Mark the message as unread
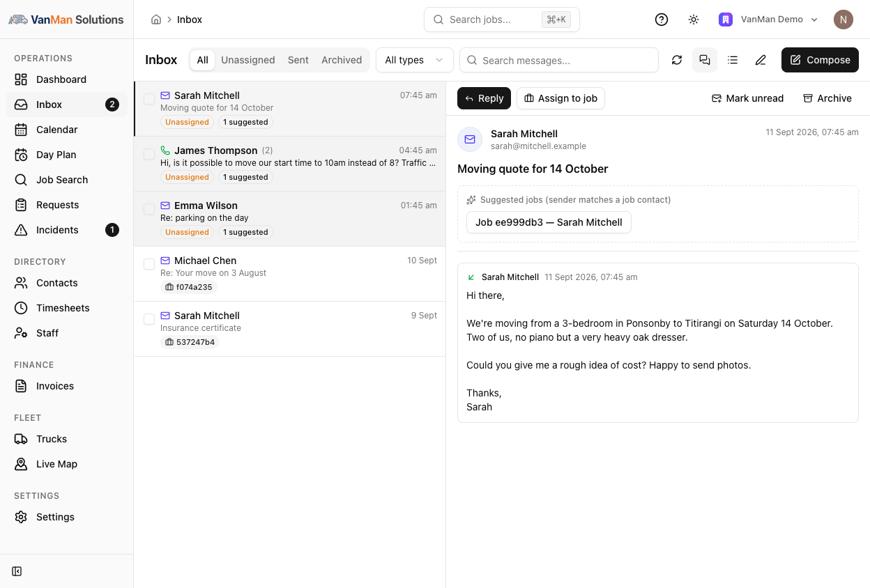Viewport: 870px width, 588px height. pyautogui.click(x=747, y=98)
